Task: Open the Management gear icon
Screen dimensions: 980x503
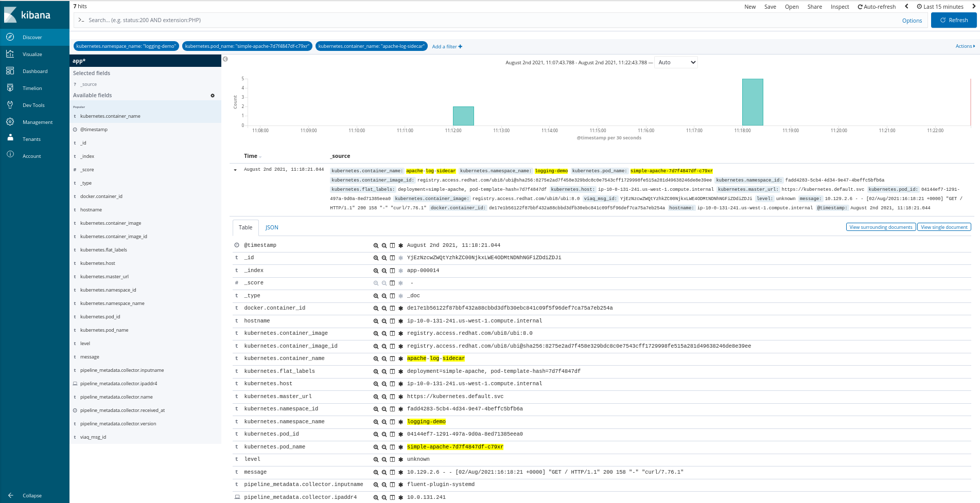Action: tap(10, 122)
